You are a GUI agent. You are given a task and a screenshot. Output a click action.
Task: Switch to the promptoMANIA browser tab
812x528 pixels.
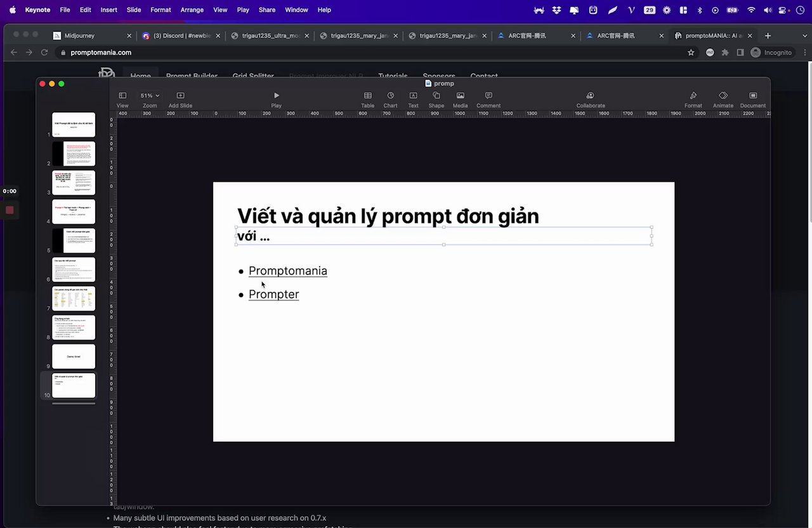[713, 36]
